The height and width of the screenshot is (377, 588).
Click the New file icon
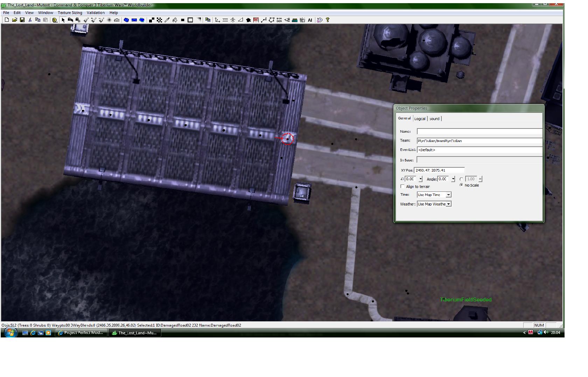pos(7,20)
